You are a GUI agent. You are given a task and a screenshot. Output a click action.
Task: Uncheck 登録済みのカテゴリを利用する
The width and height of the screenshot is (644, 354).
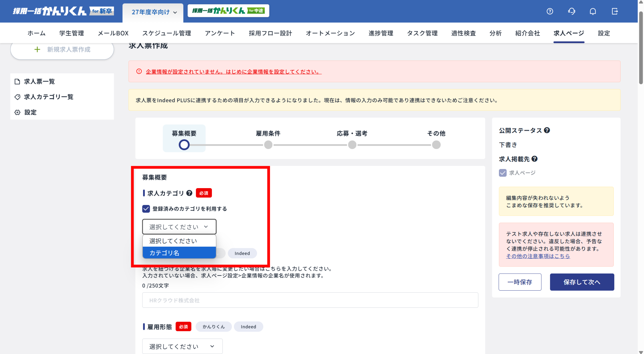coord(146,209)
